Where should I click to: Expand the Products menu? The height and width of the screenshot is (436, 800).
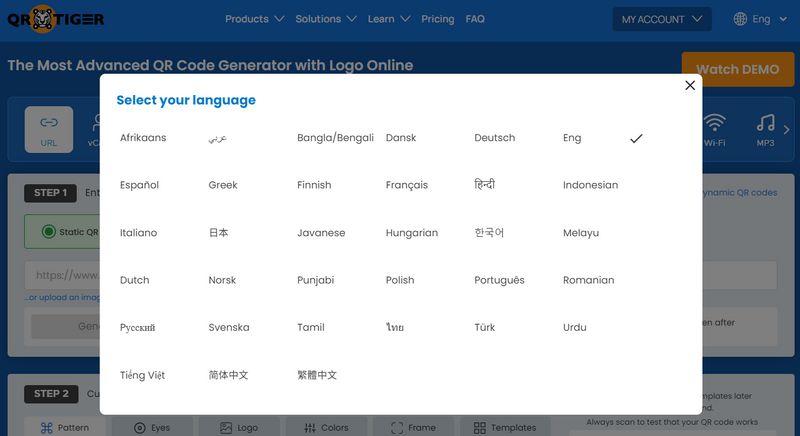coord(254,19)
